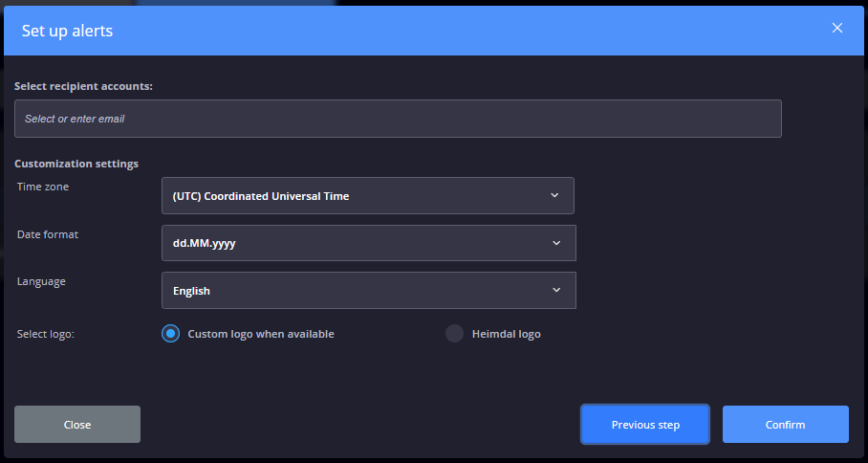This screenshot has width=868, height=463.
Task: Close the Set up alerts dialog with the X icon
Action: point(837,29)
